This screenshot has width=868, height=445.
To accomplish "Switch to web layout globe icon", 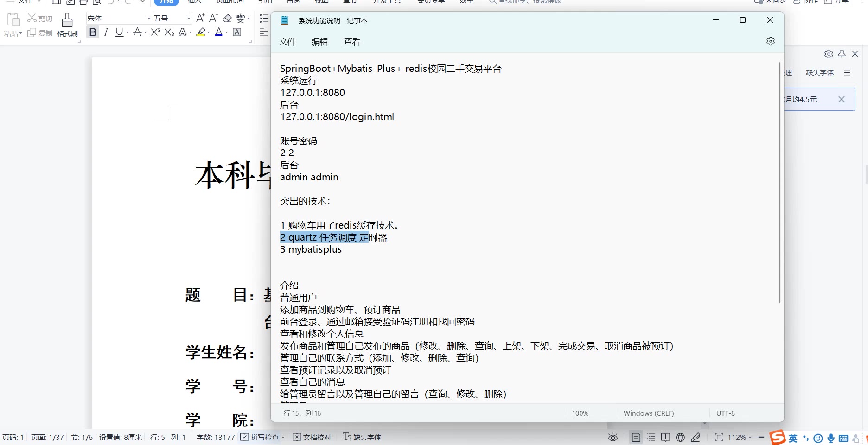I will [680, 437].
